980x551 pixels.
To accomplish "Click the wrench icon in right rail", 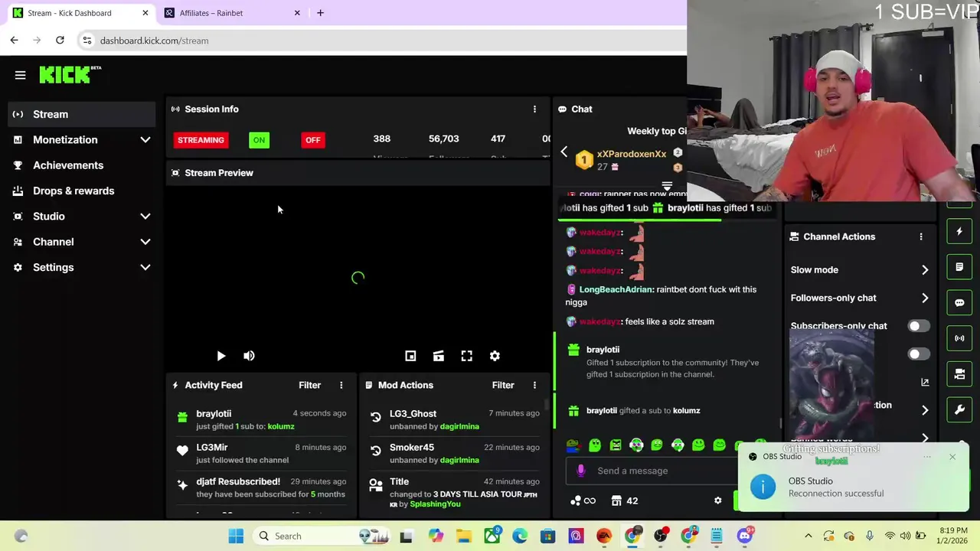I will pos(959,409).
